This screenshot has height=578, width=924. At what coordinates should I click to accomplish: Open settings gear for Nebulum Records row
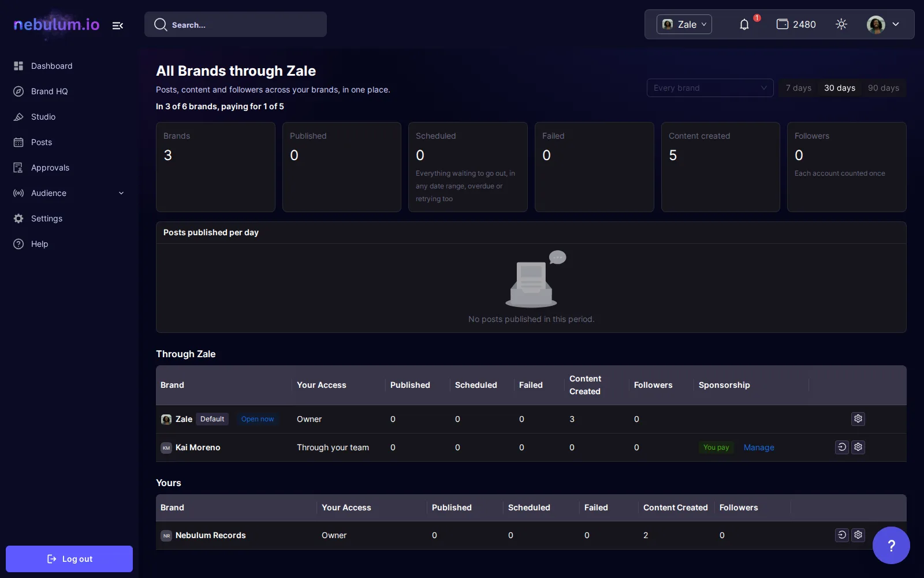tap(858, 535)
